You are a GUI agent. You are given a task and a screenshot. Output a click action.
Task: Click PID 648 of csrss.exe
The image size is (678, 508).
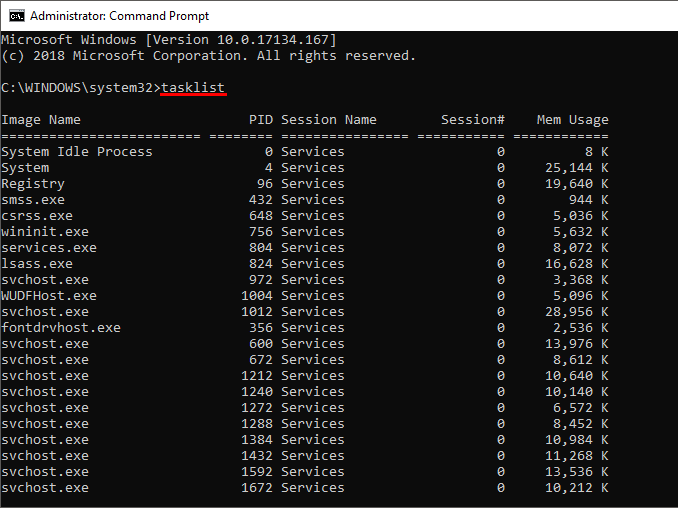click(x=261, y=216)
